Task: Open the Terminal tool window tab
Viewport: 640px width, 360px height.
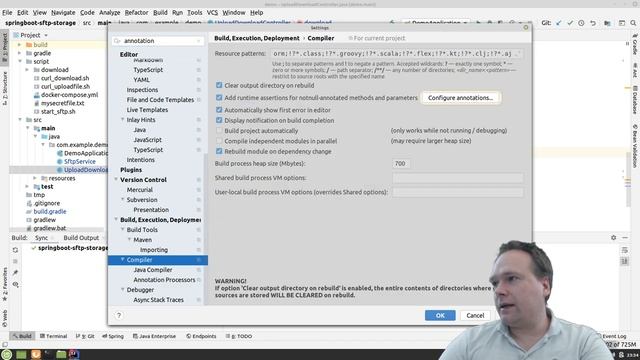Action: (x=53, y=336)
